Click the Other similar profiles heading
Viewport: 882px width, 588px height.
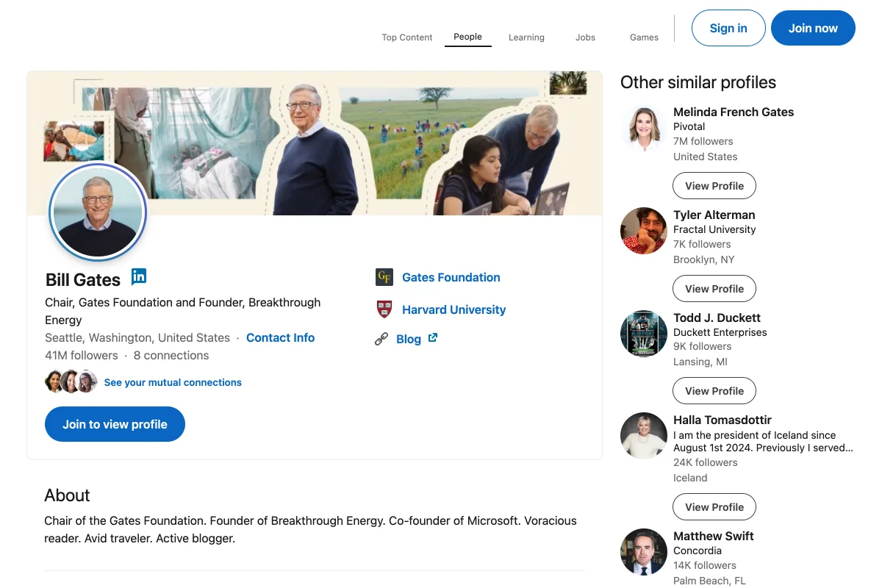[698, 82]
